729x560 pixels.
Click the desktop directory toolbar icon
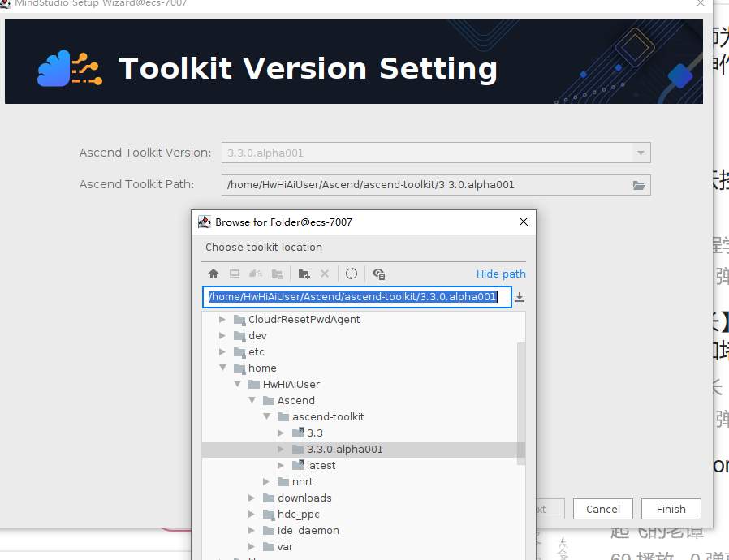pos(235,274)
